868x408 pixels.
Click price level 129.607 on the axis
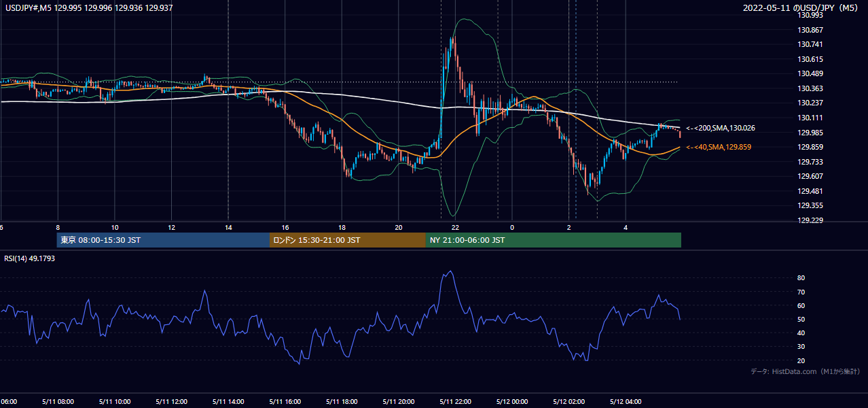[812, 176]
